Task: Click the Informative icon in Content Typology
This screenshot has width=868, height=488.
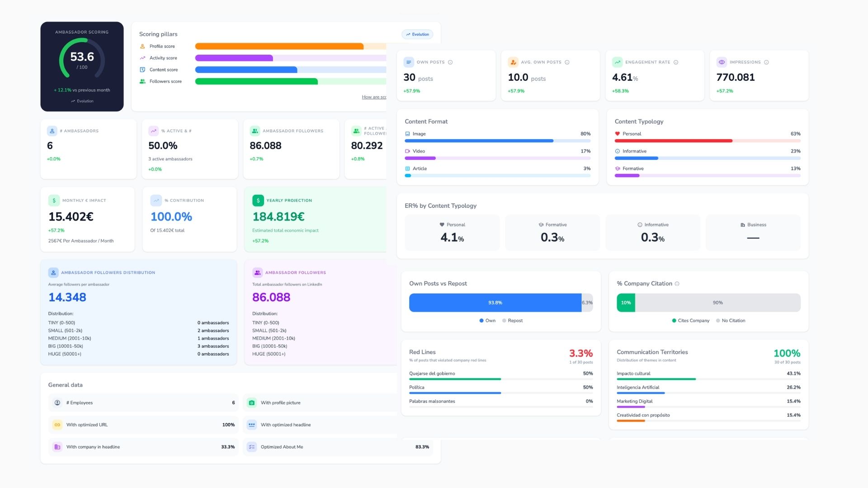Action: click(618, 151)
